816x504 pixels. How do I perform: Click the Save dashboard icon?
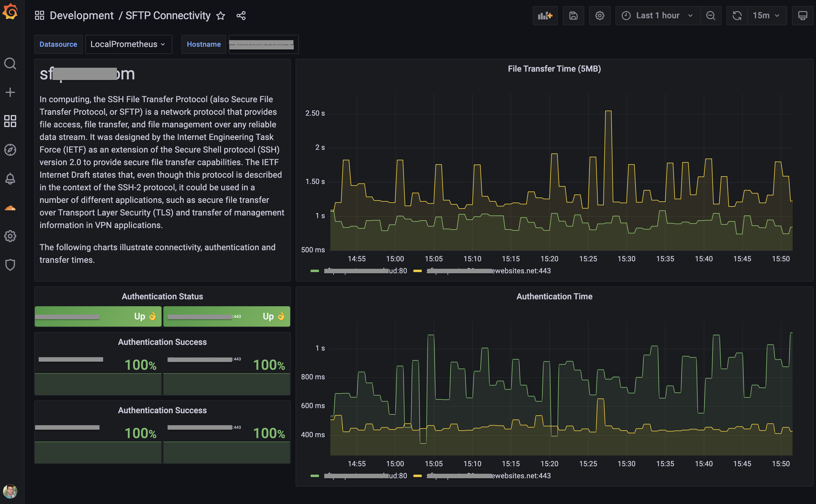573,16
